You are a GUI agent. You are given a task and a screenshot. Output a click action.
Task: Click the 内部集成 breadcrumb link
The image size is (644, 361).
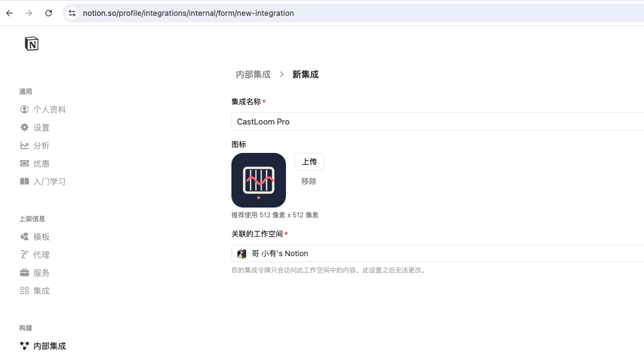253,74
